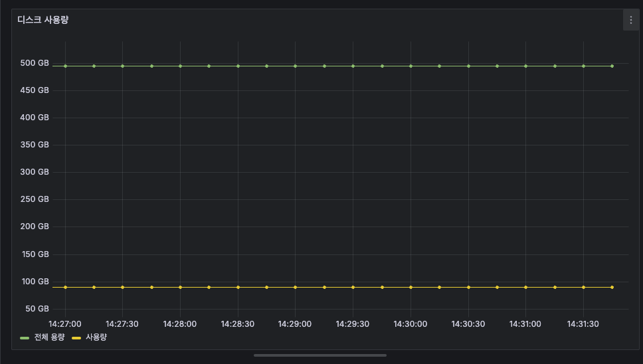Click the 14:31:00 time axis label
The image size is (643, 364).
pyautogui.click(x=525, y=324)
